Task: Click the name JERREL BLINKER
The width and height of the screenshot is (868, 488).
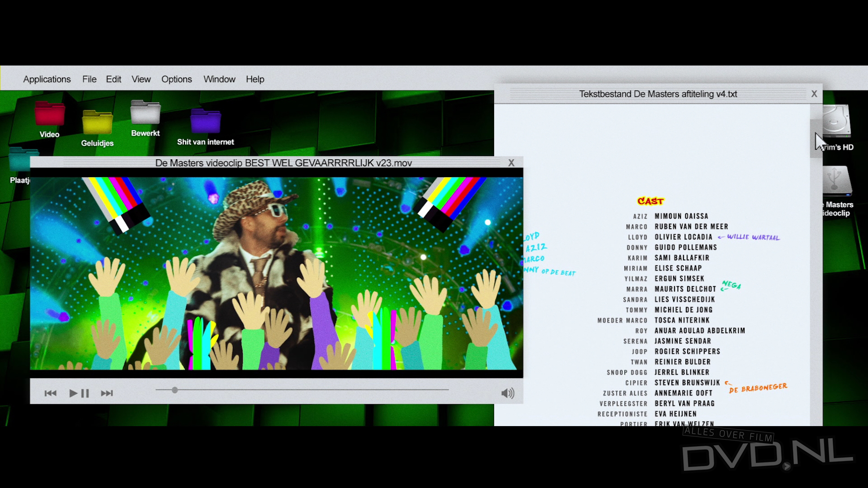Action: pyautogui.click(x=682, y=372)
